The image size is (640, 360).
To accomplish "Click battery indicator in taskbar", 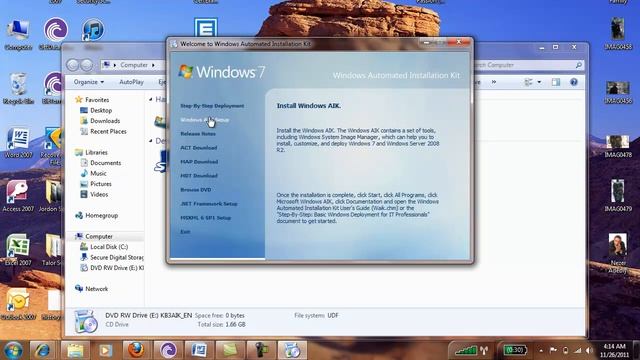I will coord(515,350).
